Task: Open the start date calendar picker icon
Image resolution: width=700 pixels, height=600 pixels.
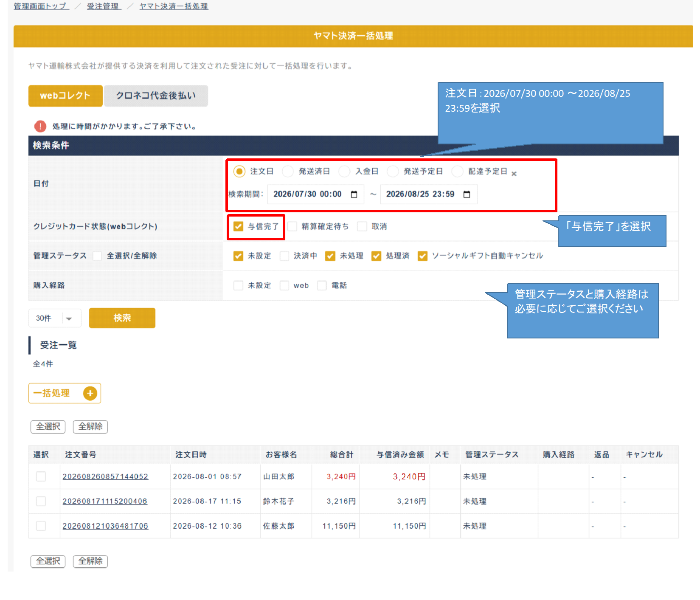Action: coord(354,194)
